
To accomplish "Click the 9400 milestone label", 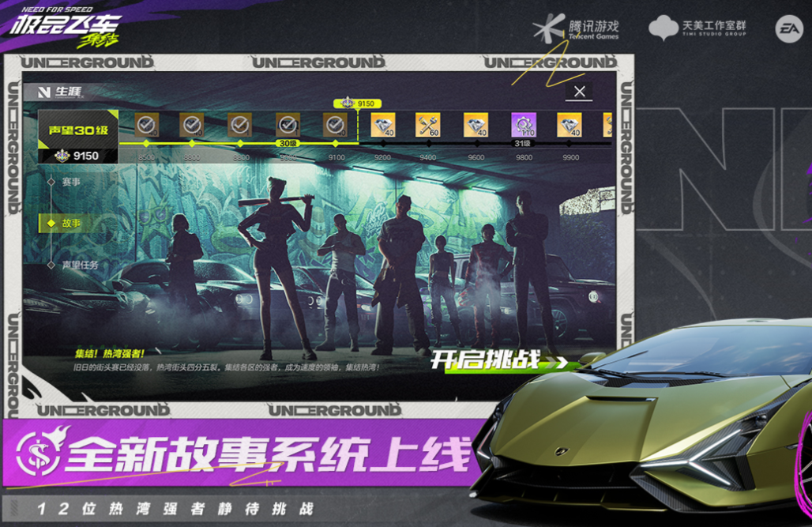I will 428,157.
